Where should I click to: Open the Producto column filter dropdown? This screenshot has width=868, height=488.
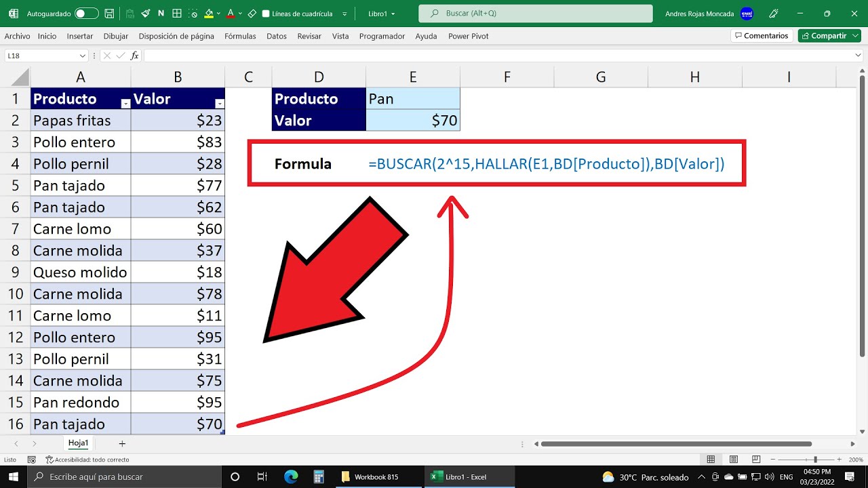125,104
